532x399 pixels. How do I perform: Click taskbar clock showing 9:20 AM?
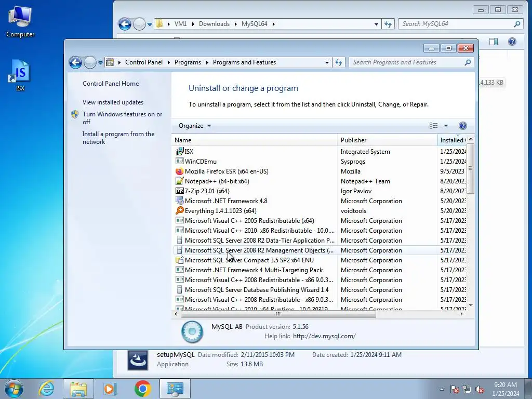(506, 389)
